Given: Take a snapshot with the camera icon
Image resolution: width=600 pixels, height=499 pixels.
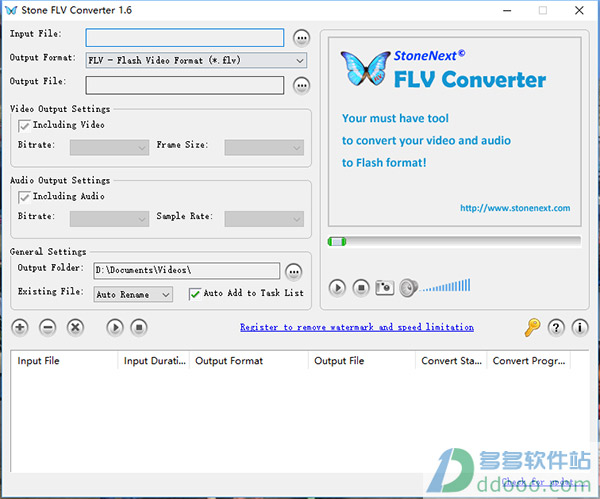Looking at the screenshot, I should click(385, 288).
